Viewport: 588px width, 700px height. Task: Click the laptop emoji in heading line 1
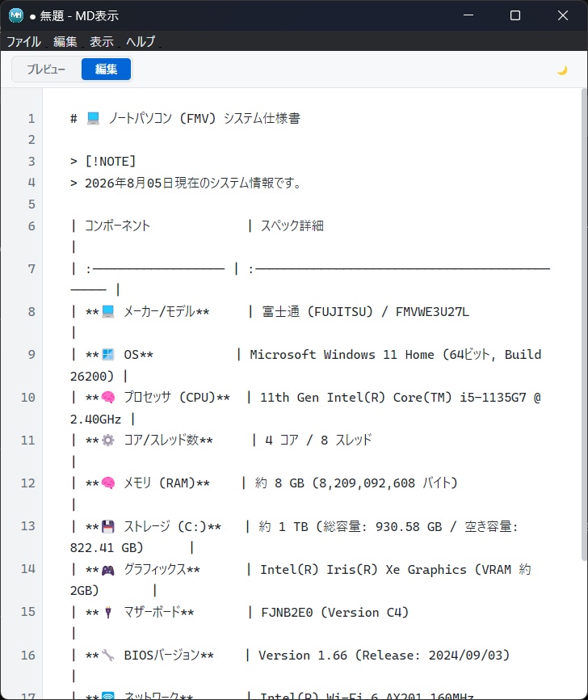click(x=93, y=118)
